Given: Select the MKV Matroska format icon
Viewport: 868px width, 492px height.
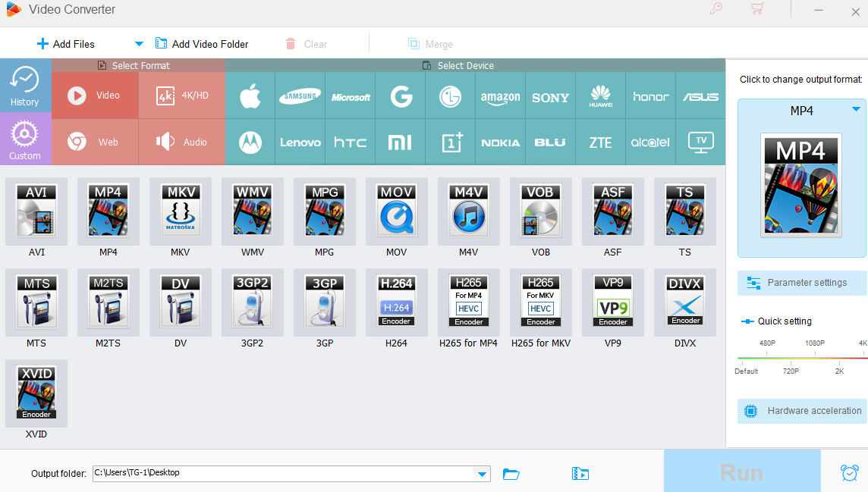Looking at the screenshot, I should tap(180, 212).
